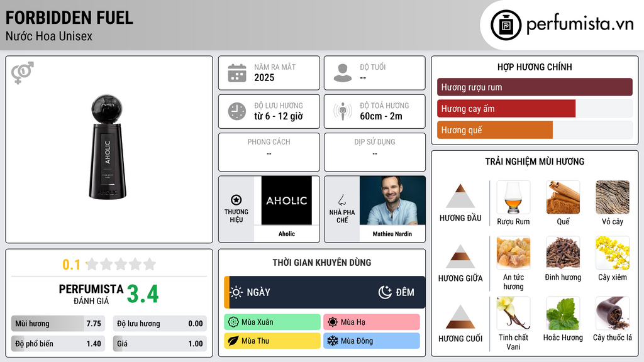Screen dimensions: 644x362
Task: Click the Hợp hương chính heading
Action: [535, 67]
